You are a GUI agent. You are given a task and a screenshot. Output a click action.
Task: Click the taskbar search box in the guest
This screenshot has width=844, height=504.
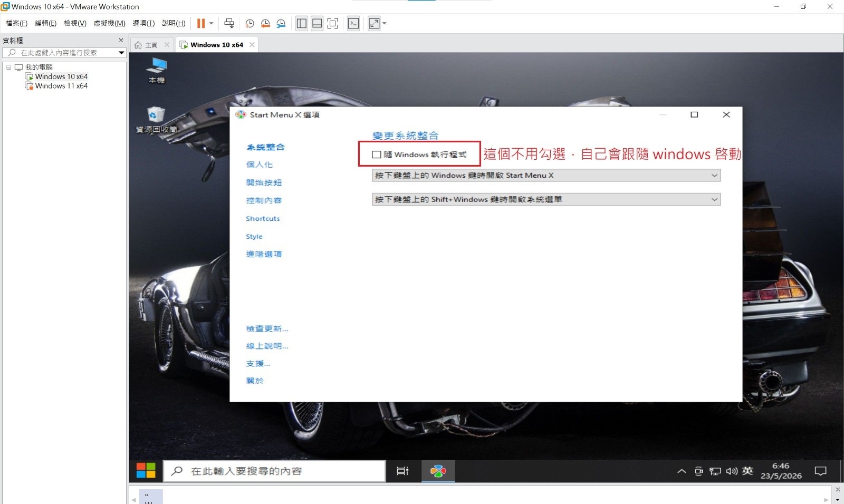click(274, 471)
